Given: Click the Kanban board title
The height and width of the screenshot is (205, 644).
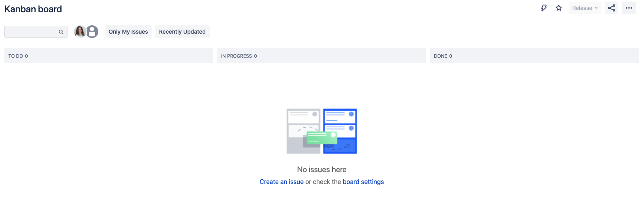Looking at the screenshot, I should point(33,9).
